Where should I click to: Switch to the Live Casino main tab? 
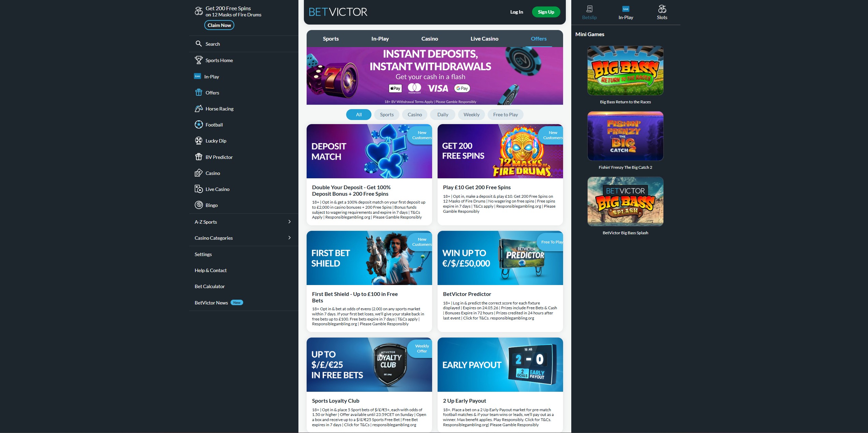(x=484, y=39)
